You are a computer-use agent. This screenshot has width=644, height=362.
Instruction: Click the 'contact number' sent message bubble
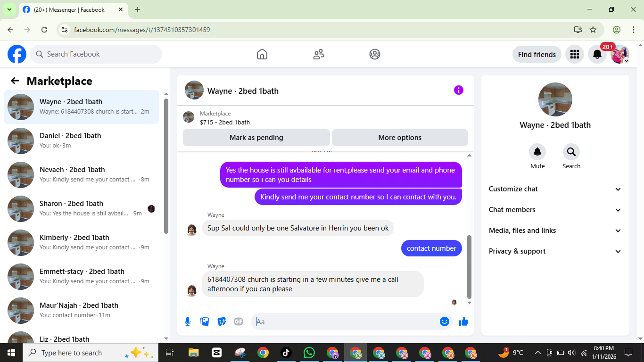(x=431, y=248)
